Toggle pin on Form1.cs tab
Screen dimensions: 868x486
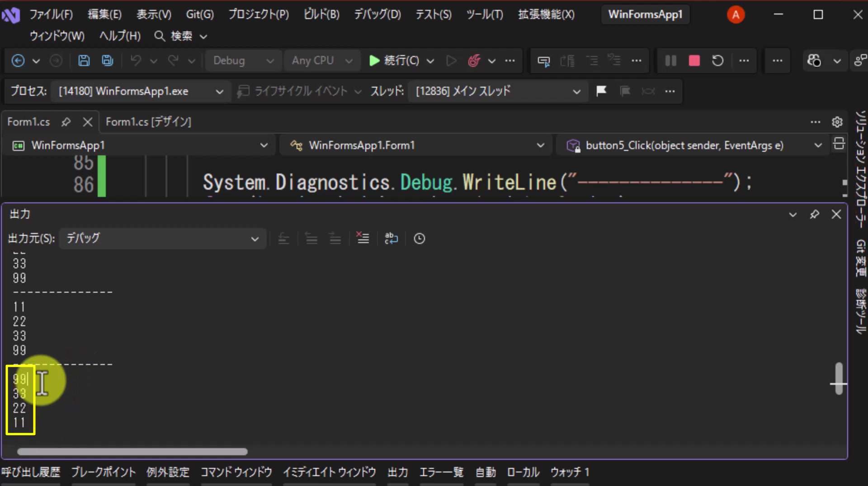(x=66, y=122)
